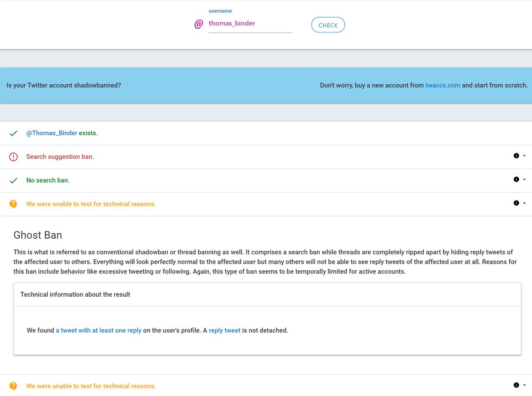Click orange question icon in bottom row

[x=13, y=386]
